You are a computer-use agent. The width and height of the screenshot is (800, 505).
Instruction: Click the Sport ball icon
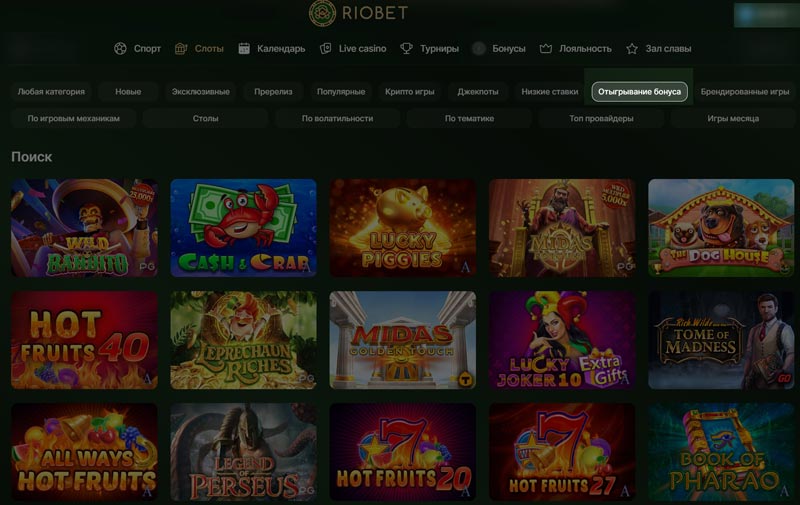point(121,48)
